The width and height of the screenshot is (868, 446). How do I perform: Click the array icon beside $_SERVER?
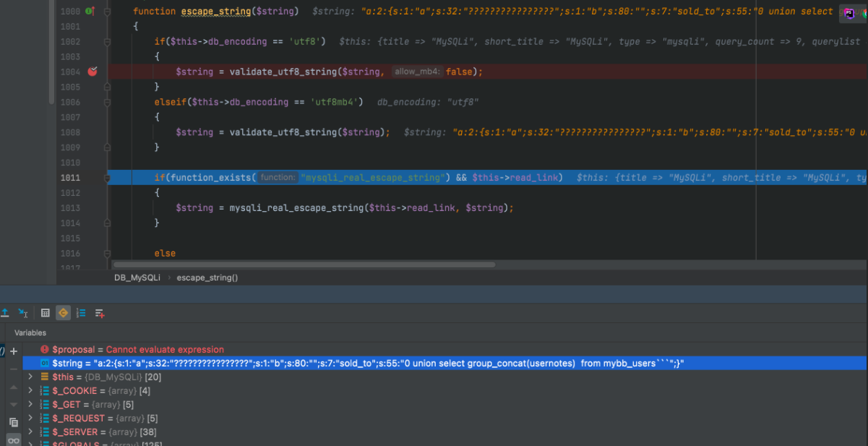pyautogui.click(x=45, y=432)
